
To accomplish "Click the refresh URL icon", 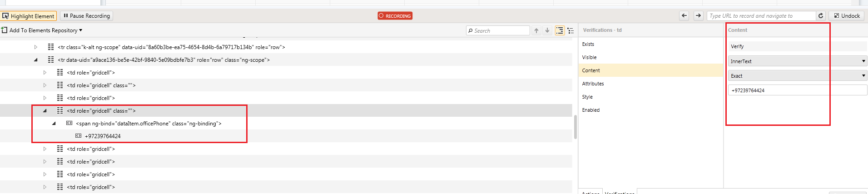I will point(821,16).
